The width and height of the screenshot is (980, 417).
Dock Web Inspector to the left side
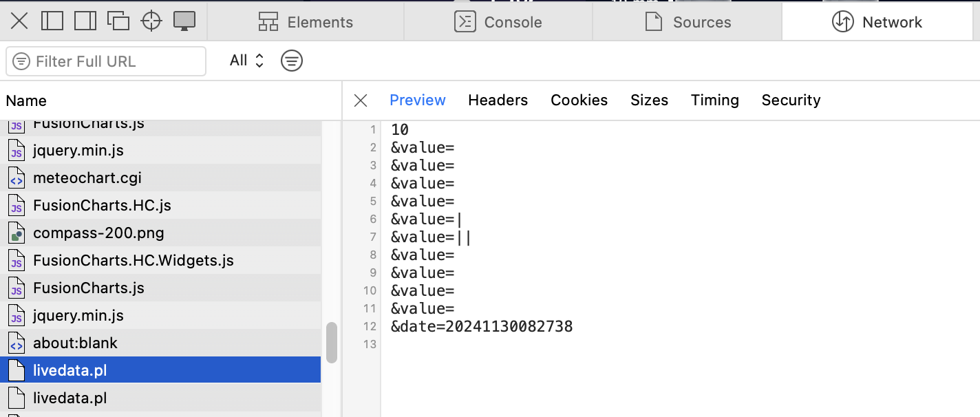pyautogui.click(x=52, y=21)
